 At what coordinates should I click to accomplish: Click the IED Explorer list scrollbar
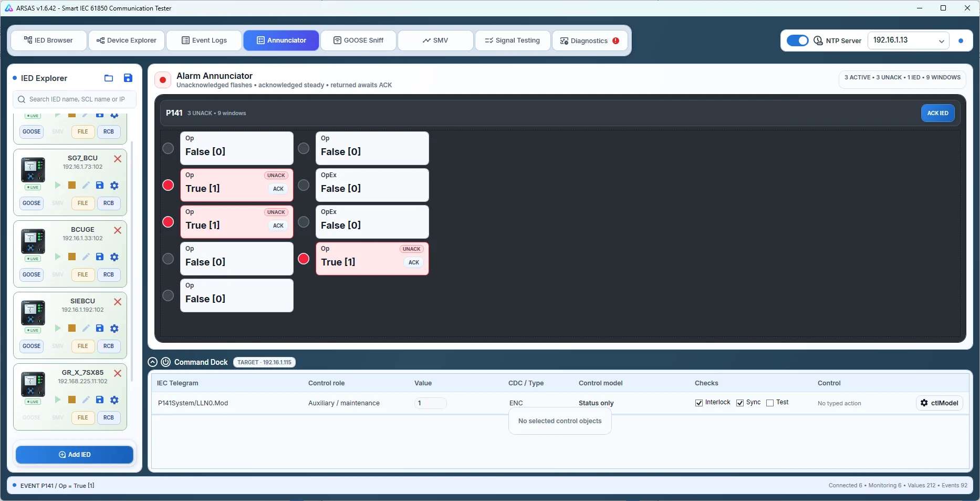(132, 261)
